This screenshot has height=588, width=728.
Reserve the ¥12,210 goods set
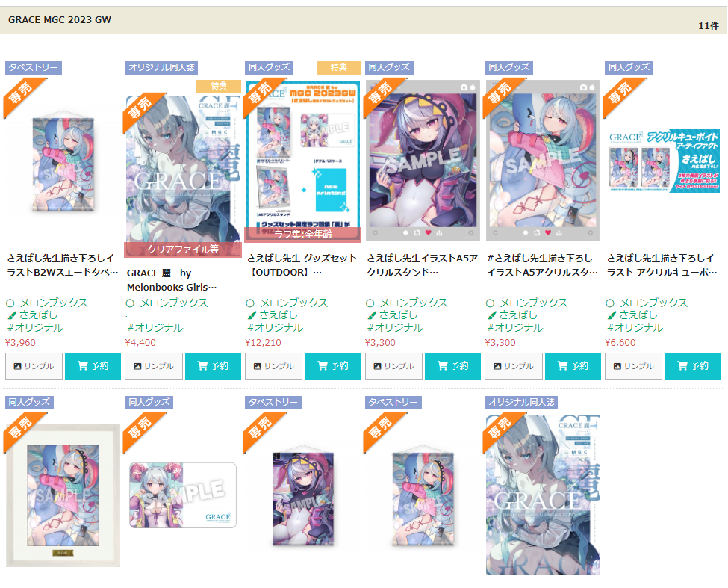[x=332, y=366]
